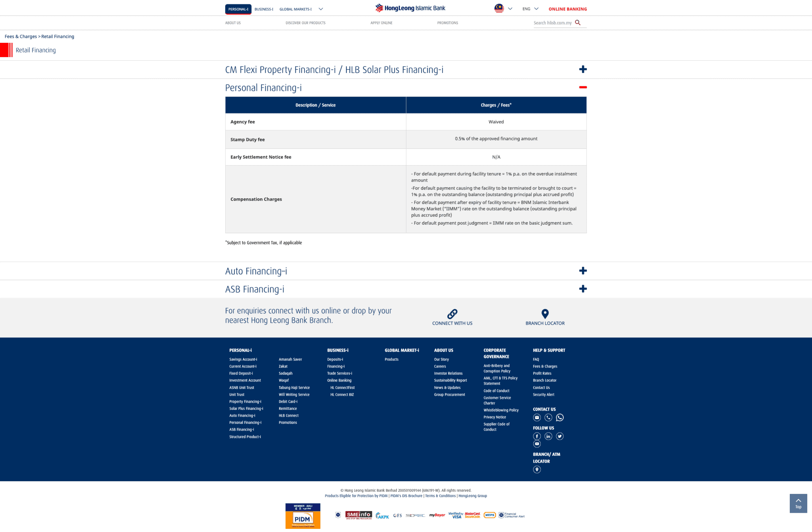Click the myBayar logo
This screenshot has height=532, width=812.
437,515
